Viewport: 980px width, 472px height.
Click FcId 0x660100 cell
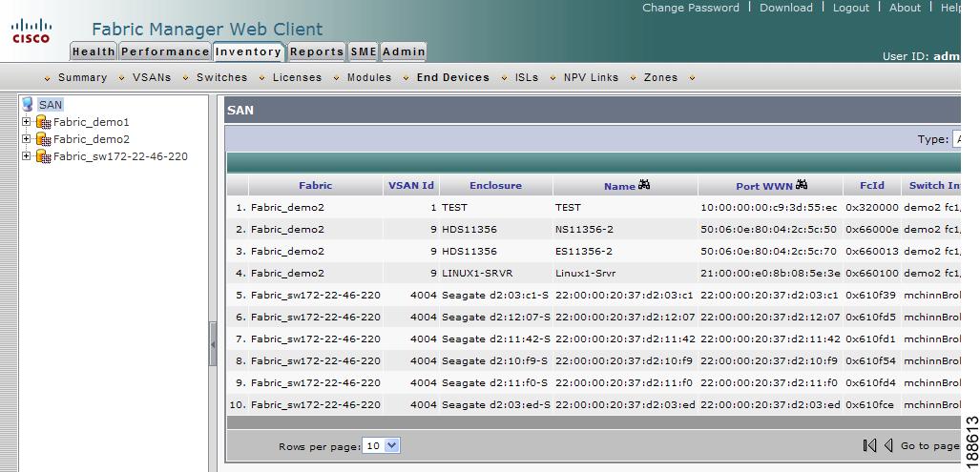coord(872,274)
